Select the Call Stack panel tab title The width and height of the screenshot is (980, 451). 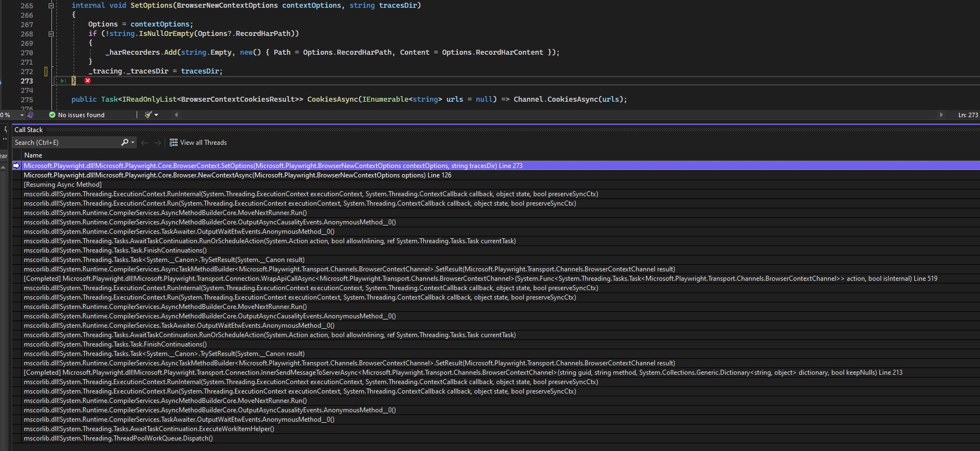(29, 130)
